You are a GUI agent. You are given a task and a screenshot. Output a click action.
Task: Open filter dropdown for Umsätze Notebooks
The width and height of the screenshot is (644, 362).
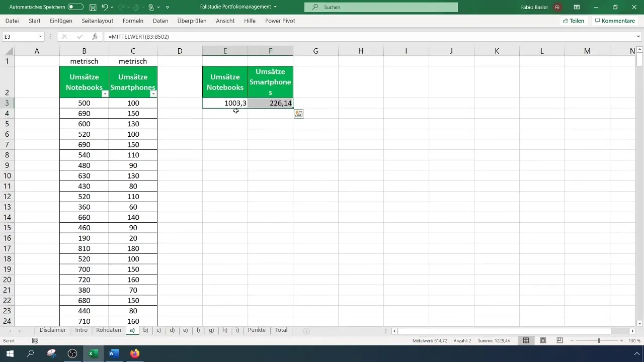click(x=105, y=94)
